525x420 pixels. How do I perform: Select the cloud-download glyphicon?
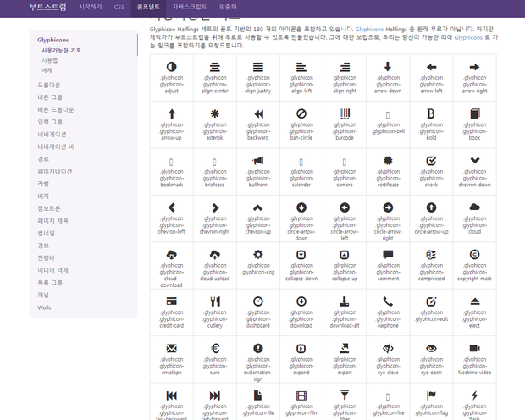click(171, 255)
